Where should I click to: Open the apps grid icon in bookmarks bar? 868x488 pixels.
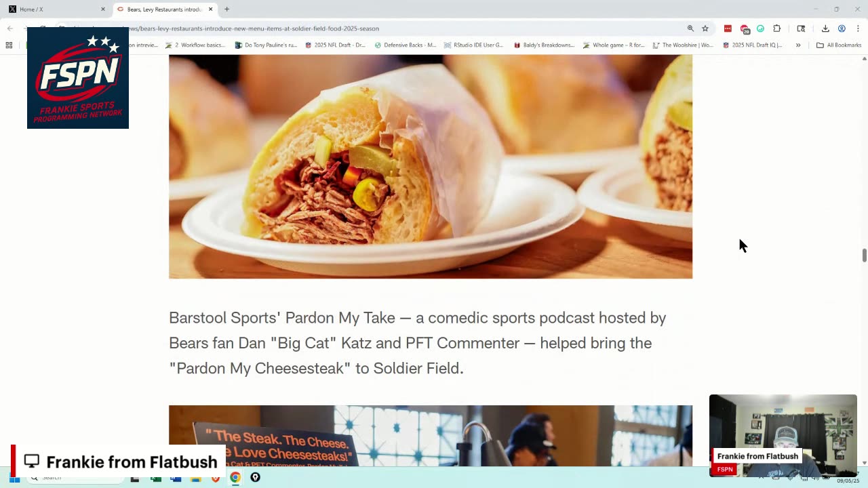click(x=9, y=45)
